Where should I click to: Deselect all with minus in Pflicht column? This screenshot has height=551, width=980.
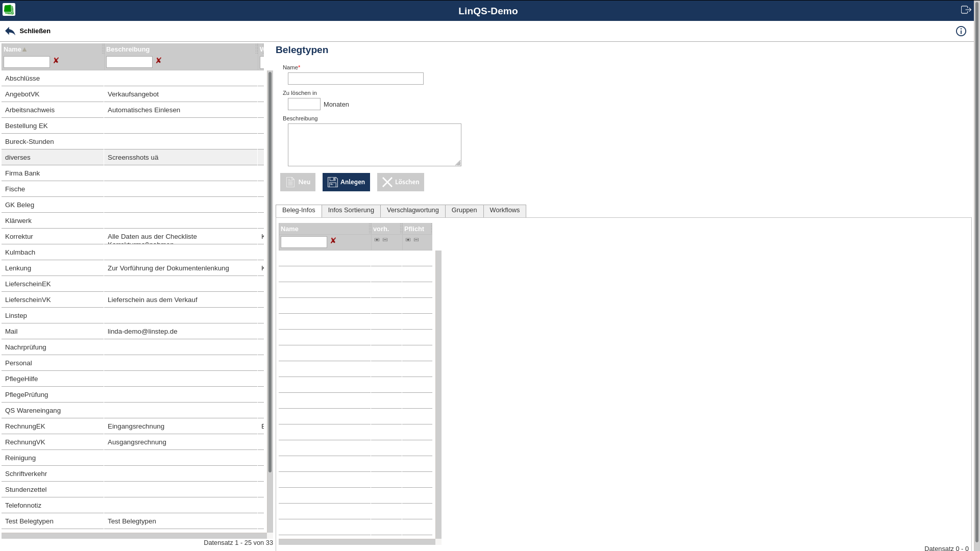click(416, 240)
